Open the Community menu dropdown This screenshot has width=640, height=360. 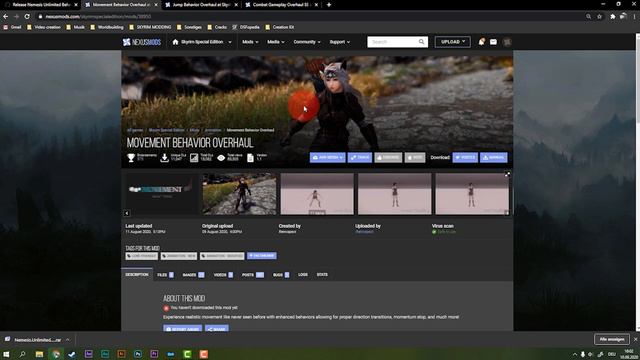coord(307,42)
